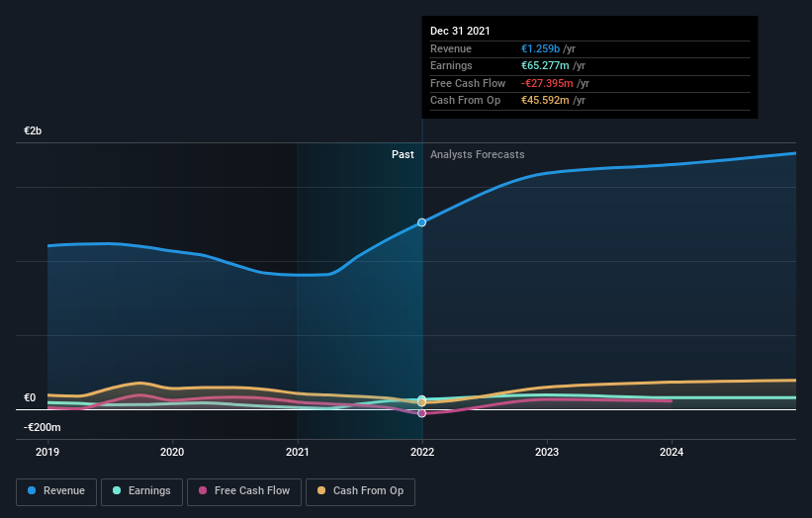
Task: Click the Dec 31 2021 tooltip date
Action: coord(460,31)
